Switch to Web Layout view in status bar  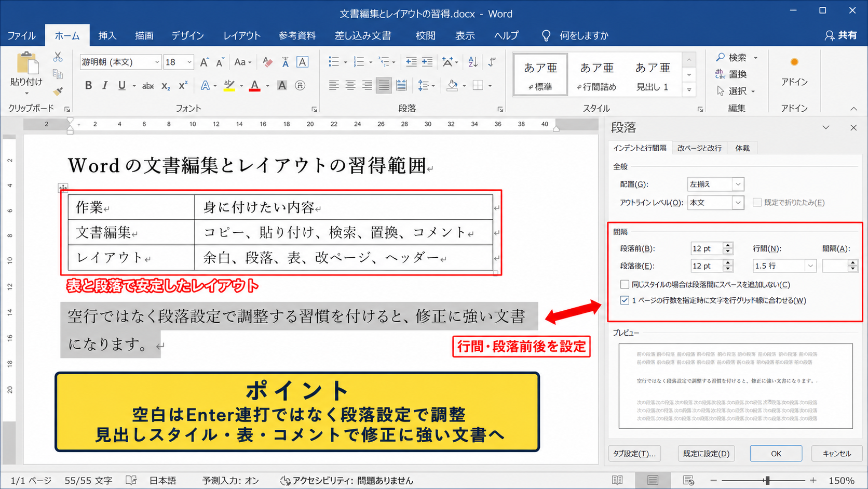click(688, 480)
